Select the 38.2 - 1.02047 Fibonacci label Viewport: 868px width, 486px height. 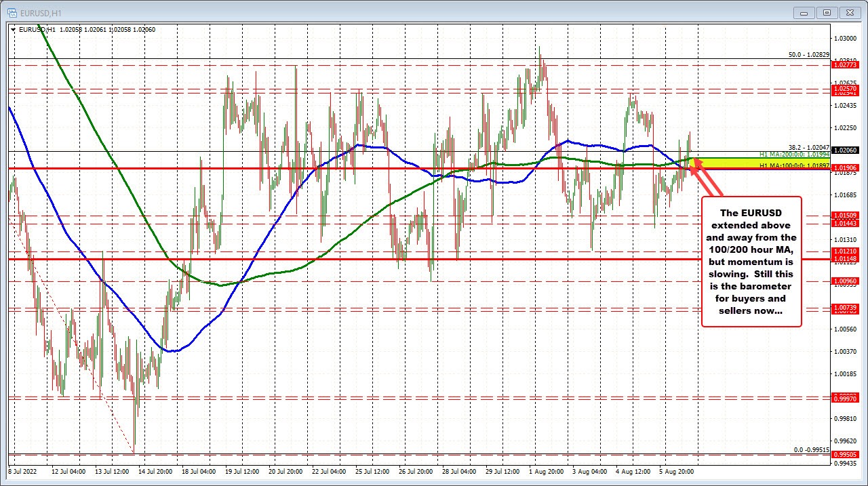(809, 147)
